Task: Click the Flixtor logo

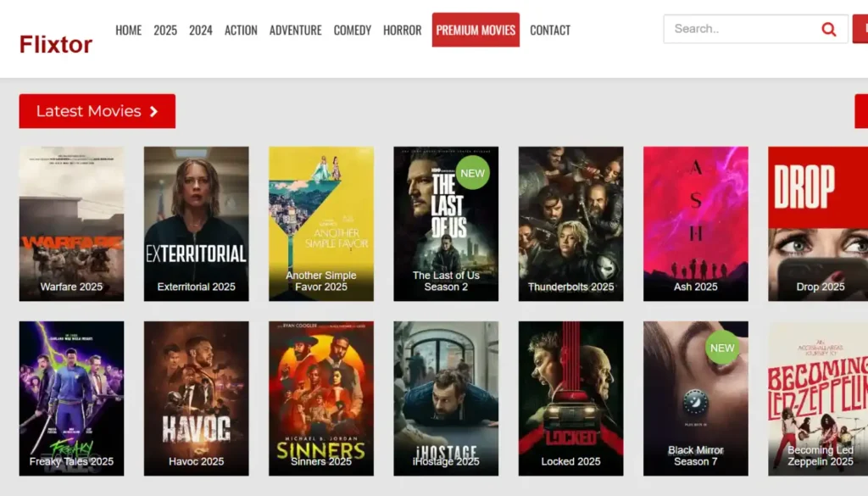Action: tap(55, 44)
